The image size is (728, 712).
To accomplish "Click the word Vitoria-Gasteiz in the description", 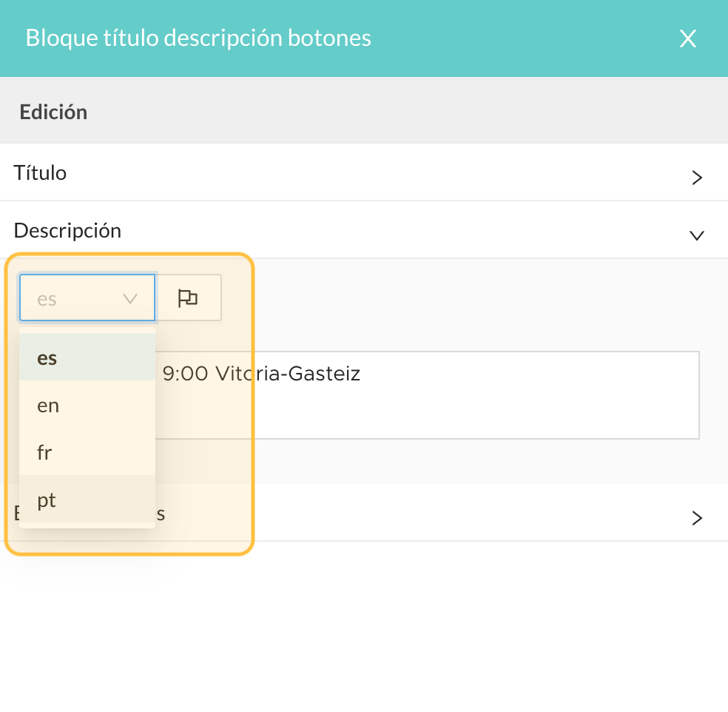I will pos(288,374).
